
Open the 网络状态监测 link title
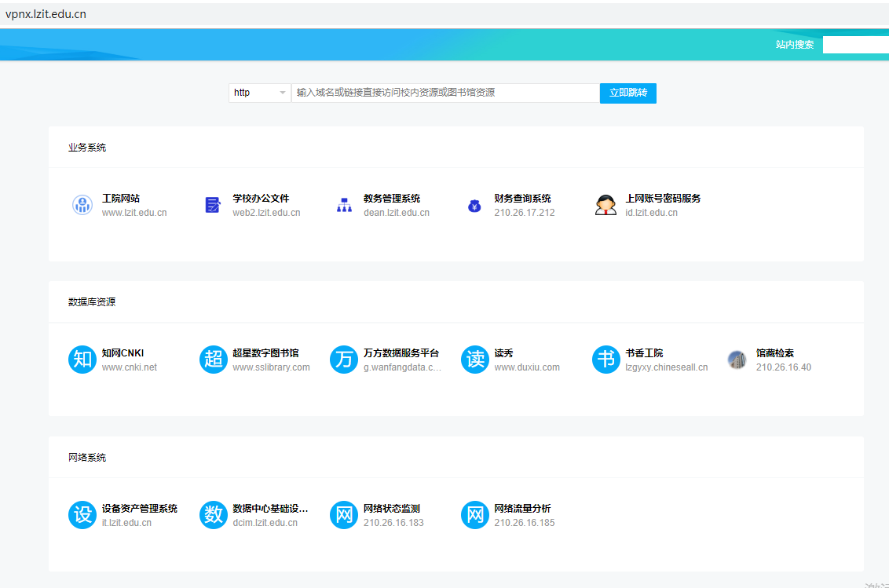click(392, 509)
